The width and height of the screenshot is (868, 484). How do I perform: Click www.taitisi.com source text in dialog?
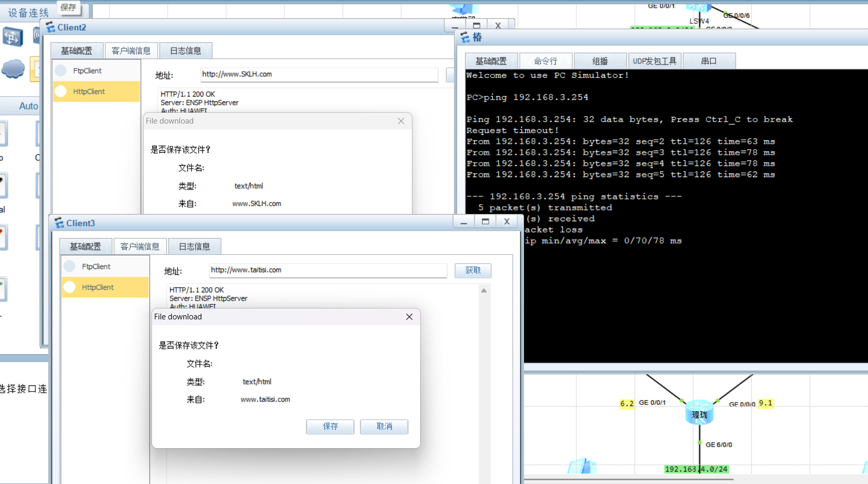pos(265,399)
